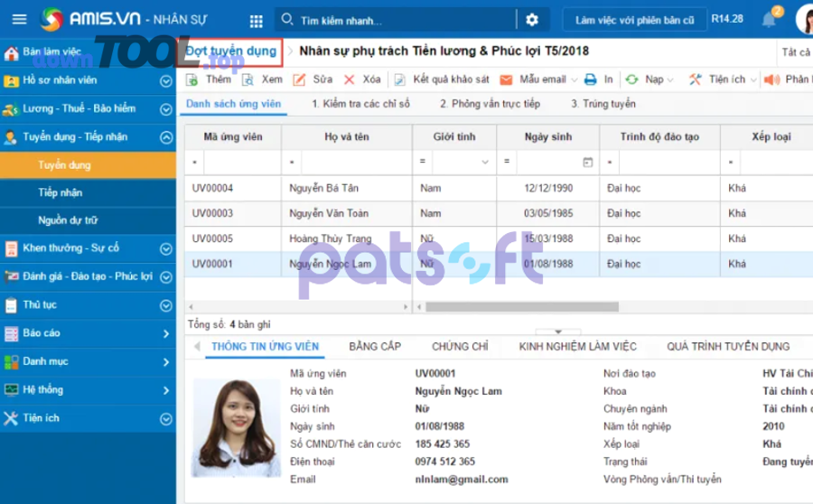
Task: Click the Báo cáo sidebar icon
Action: 11,334
